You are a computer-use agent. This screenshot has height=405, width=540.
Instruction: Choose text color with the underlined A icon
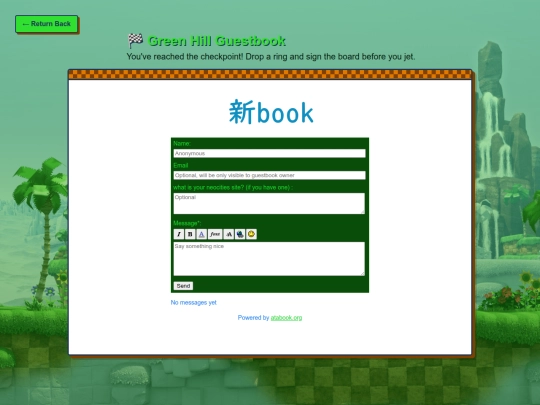click(x=201, y=234)
